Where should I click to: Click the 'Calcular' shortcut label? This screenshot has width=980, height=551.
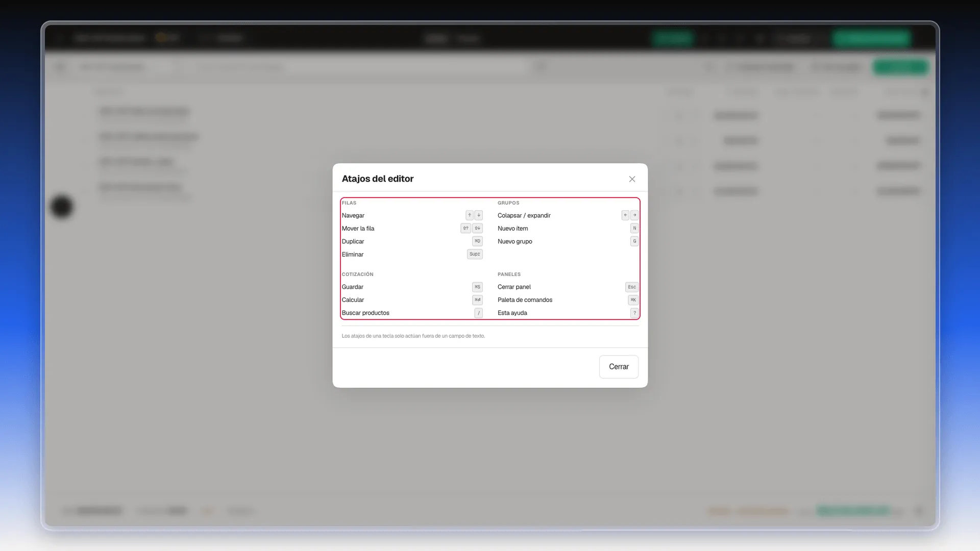[353, 300]
